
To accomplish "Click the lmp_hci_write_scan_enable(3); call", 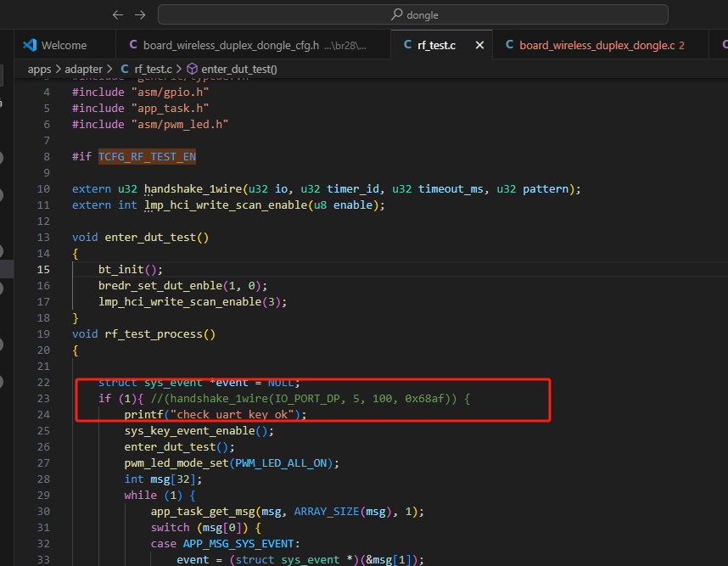I will click(193, 302).
